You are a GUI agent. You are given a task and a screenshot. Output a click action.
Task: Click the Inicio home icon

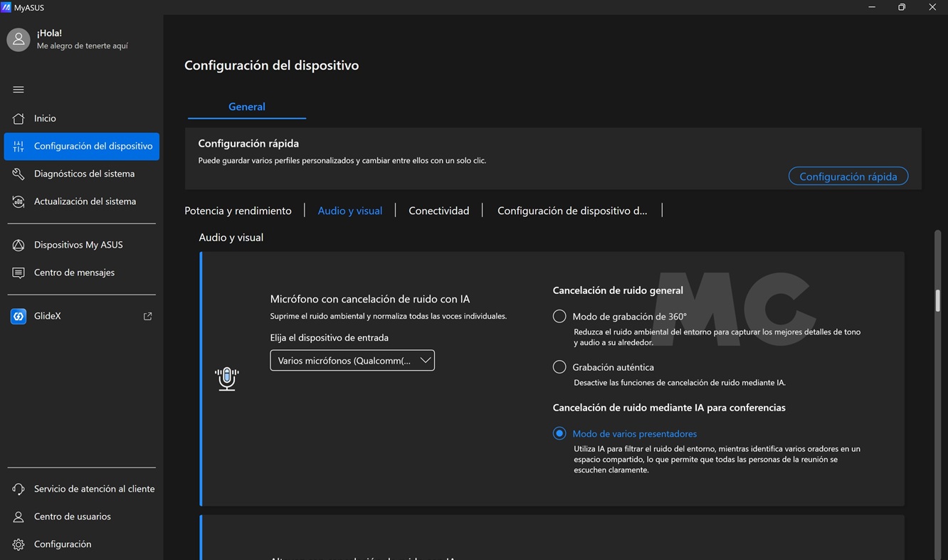pyautogui.click(x=19, y=119)
